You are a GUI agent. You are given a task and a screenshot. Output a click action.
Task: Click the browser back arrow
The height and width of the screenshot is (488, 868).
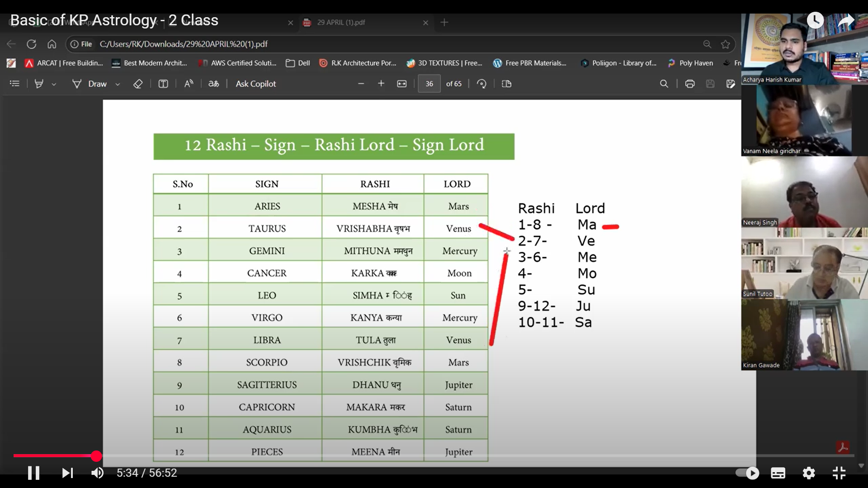(x=11, y=44)
